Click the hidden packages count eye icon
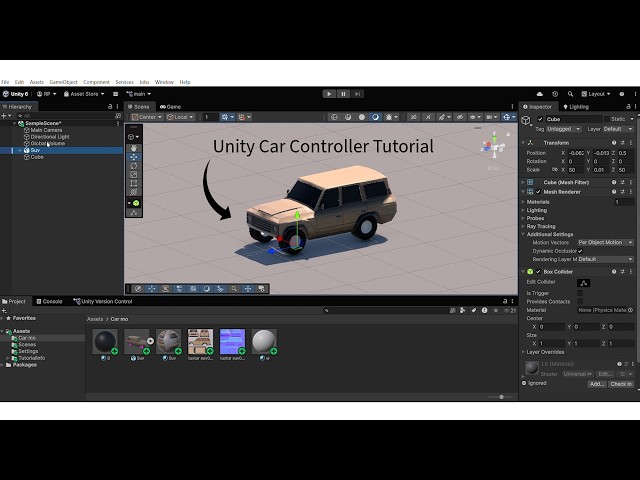Viewport: 640px width, 480px height. tap(509, 311)
